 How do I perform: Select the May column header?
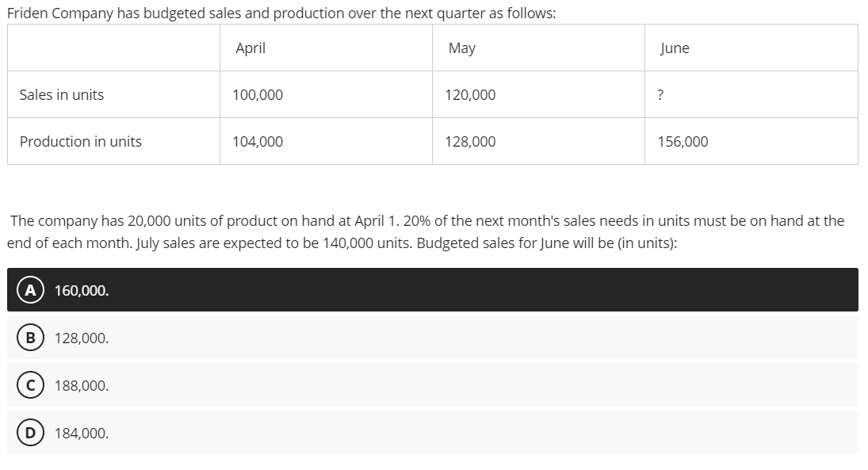461,48
